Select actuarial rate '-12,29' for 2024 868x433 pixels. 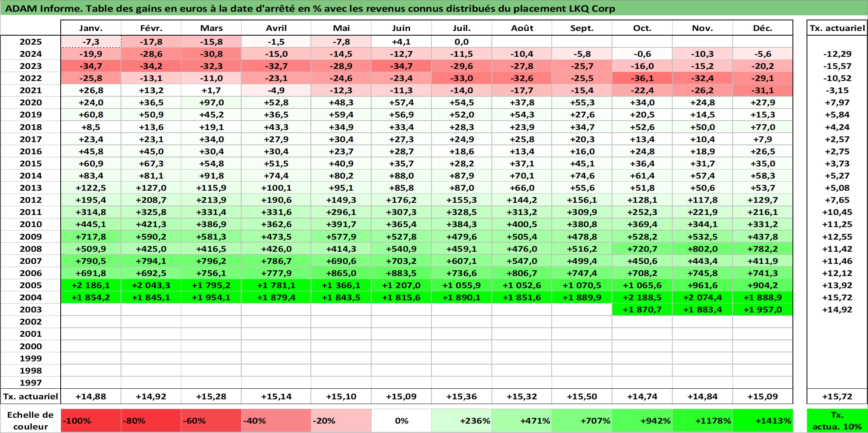(837, 54)
